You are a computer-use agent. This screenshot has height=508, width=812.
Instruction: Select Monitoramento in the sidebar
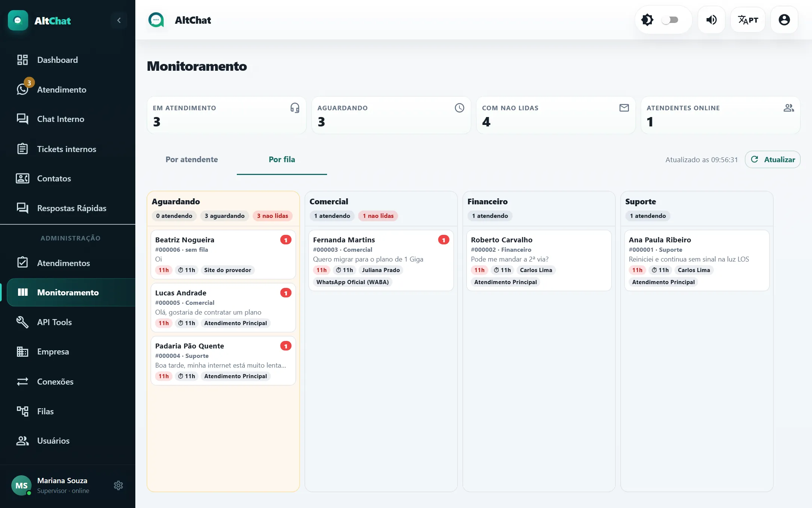[71, 292]
